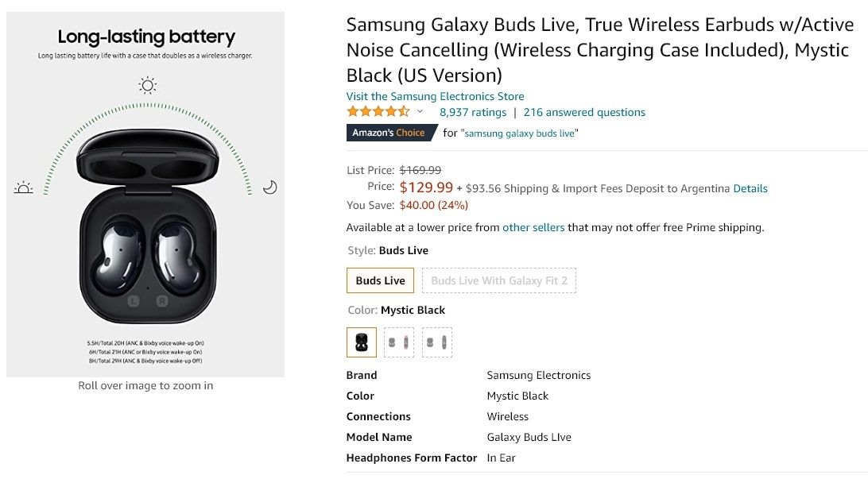Open shipping and import fees Details
The height and width of the screenshot is (483, 868).
[x=750, y=188]
